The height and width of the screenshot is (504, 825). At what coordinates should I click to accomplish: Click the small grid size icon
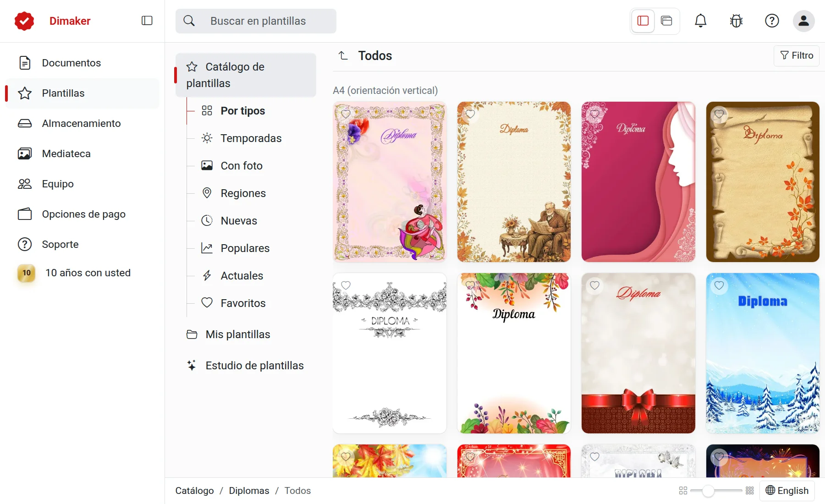(x=683, y=491)
